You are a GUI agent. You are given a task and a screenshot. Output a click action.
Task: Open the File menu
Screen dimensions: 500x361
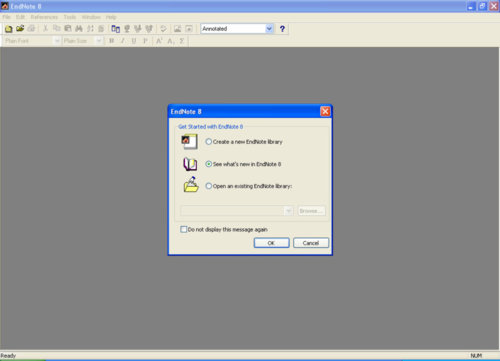point(6,17)
